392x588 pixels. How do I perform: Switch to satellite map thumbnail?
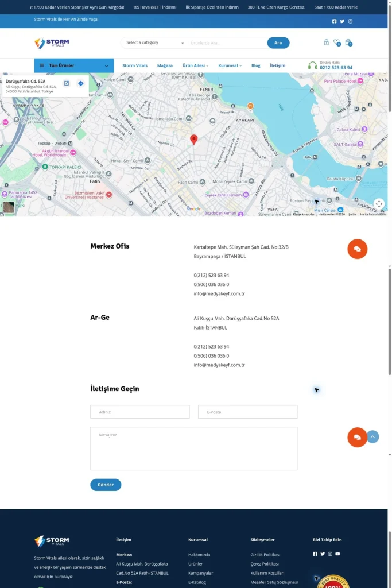(9, 207)
